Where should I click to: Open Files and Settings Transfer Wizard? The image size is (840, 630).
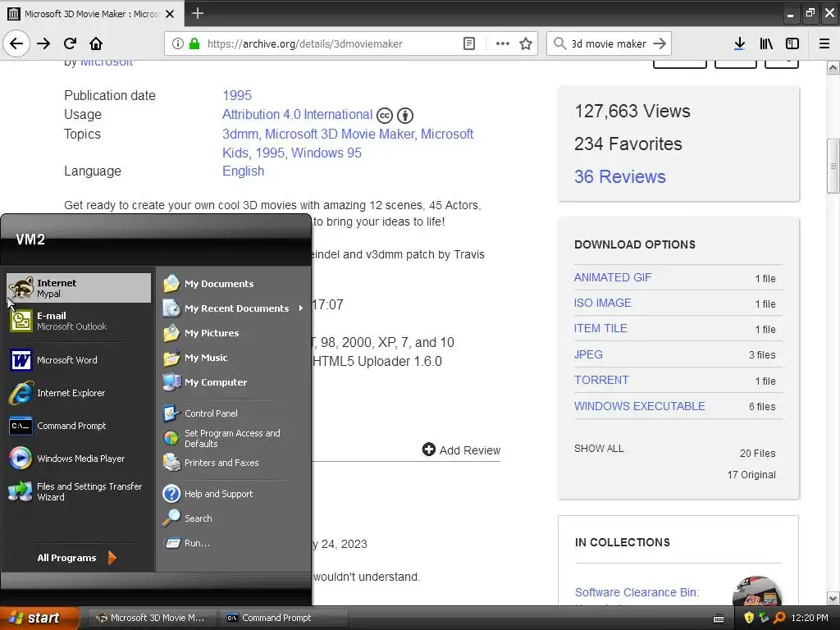(79, 491)
